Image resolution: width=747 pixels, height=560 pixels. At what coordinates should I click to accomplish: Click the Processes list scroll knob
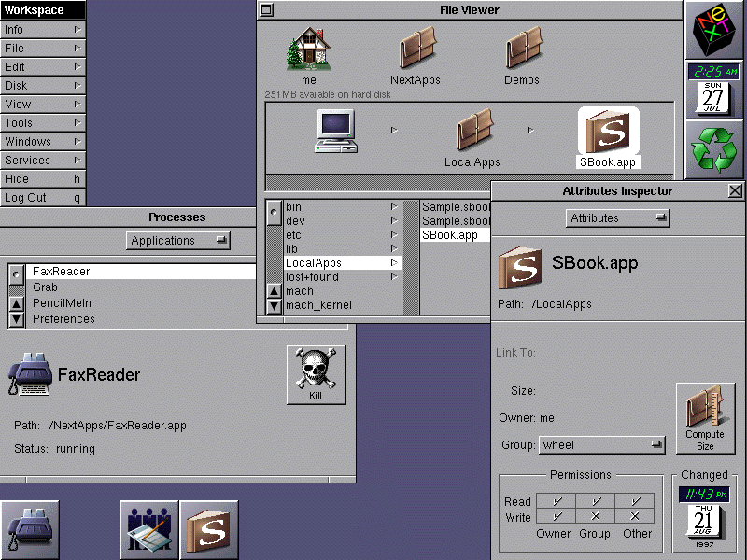click(x=16, y=274)
